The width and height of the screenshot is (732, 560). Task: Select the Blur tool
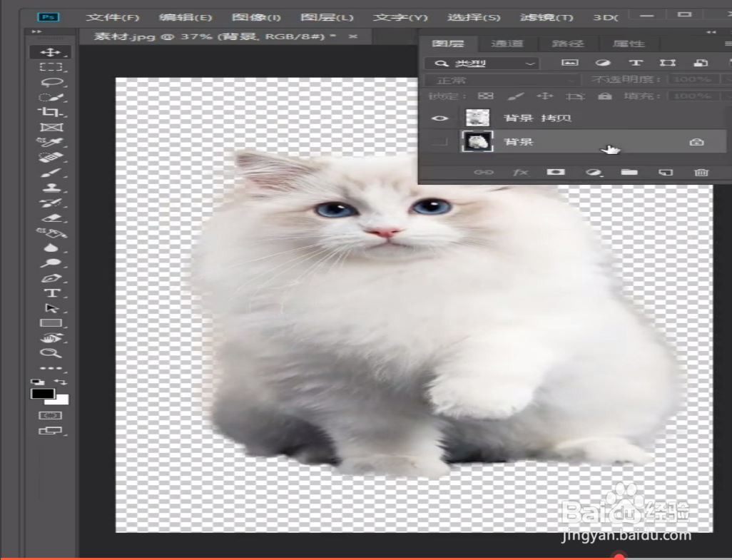(51, 248)
